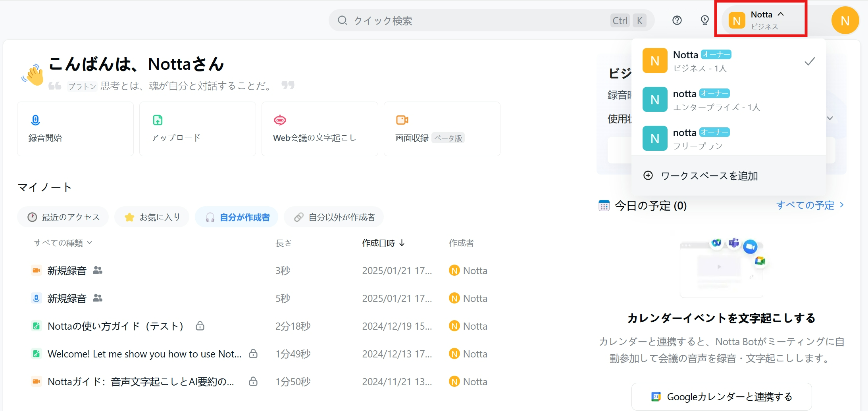Click file icon of Nottaの使い方ガイド

[x=36, y=326]
